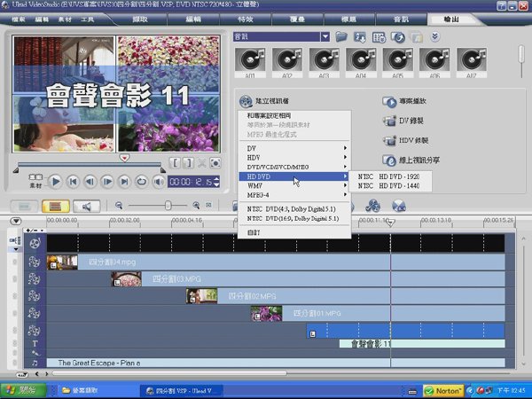Open the 標題 title step tab
The width and height of the screenshot is (532, 399).
pos(348,20)
